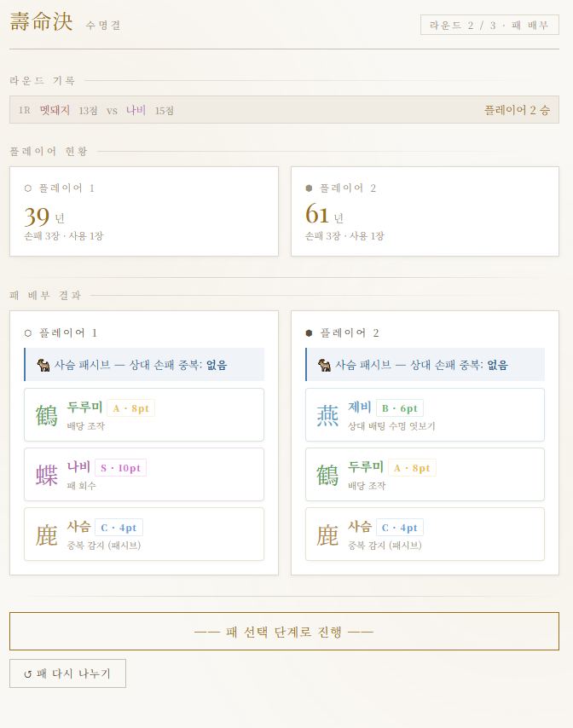Click the S · 10pt badge on 나비 card
This screenshot has width=573, height=728.
(x=121, y=468)
